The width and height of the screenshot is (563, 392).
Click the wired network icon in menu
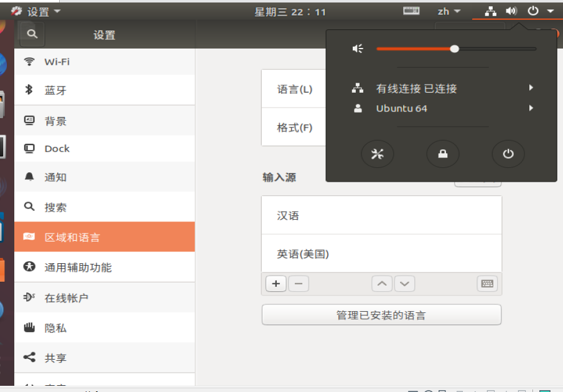click(x=357, y=88)
